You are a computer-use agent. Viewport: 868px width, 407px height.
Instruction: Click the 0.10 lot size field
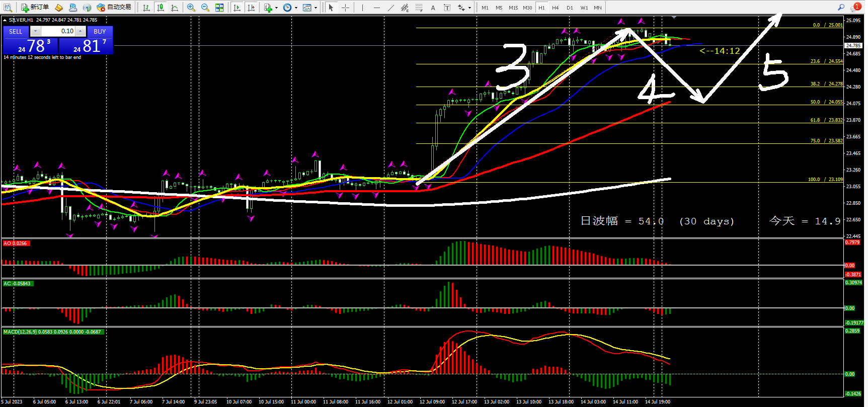[58, 31]
